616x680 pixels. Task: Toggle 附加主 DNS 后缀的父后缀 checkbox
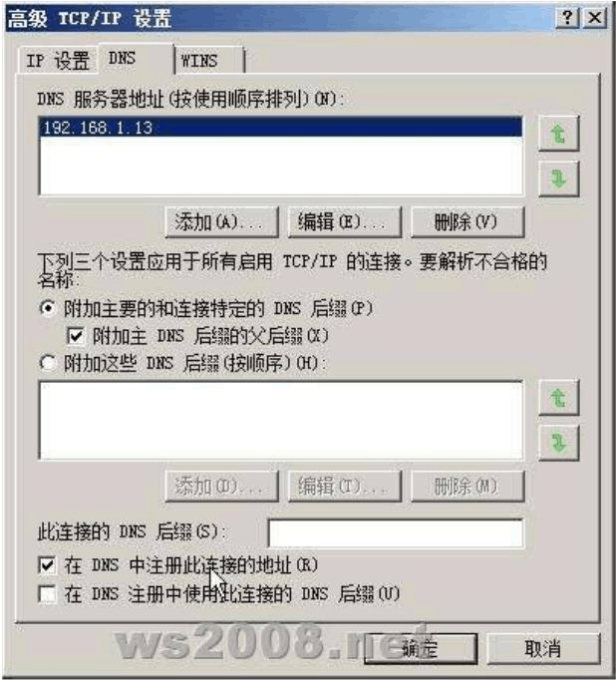(76, 336)
